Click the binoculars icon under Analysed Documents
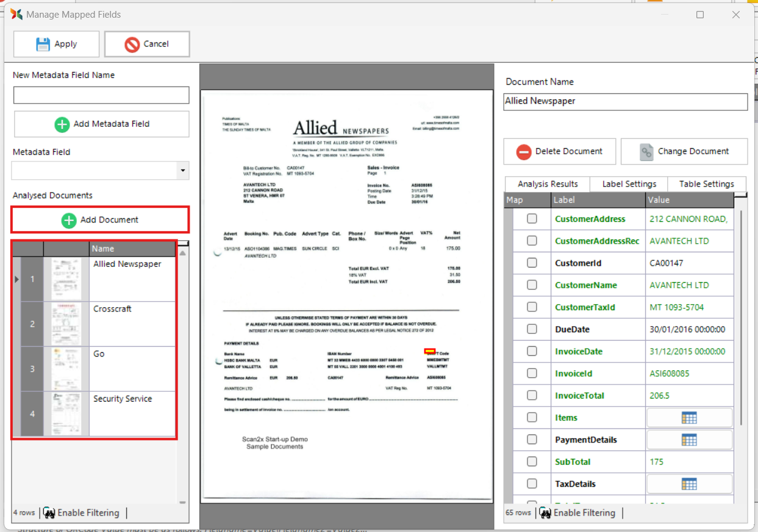Viewport: 758px width, 532px height. click(x=49, y=513)
